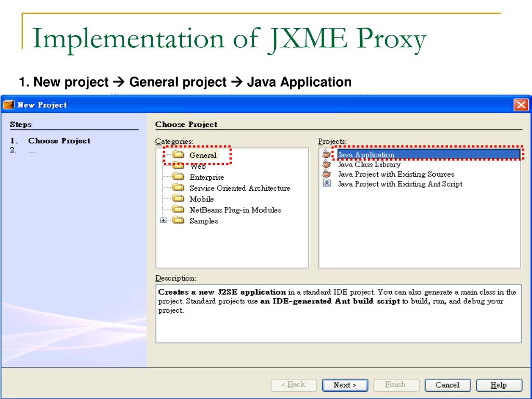Click the Java Application coffee cup icon
The width and height of the screenshot is (532, 399).
[x=326, y=154]
